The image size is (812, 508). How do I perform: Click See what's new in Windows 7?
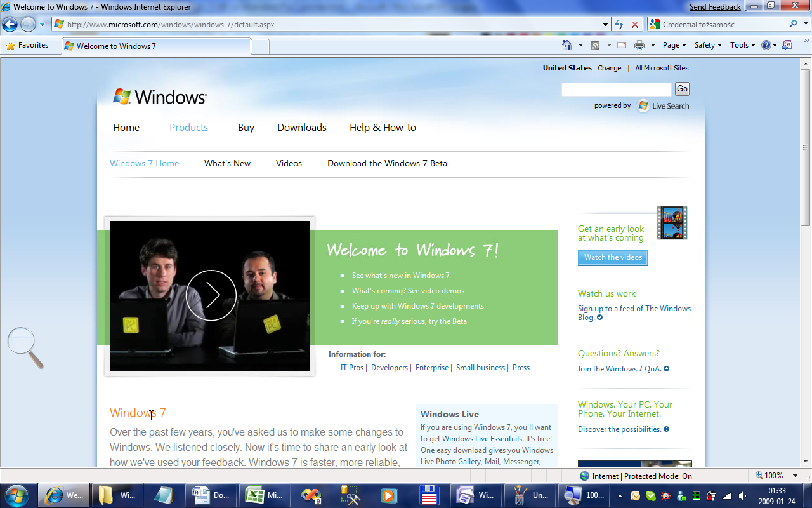(x=401, y=276)
